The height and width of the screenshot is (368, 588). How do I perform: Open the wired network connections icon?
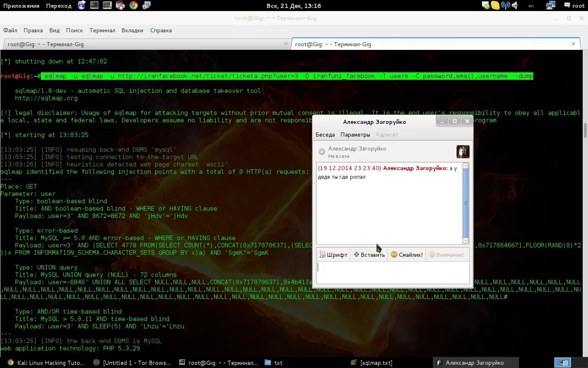click(551, 5)
